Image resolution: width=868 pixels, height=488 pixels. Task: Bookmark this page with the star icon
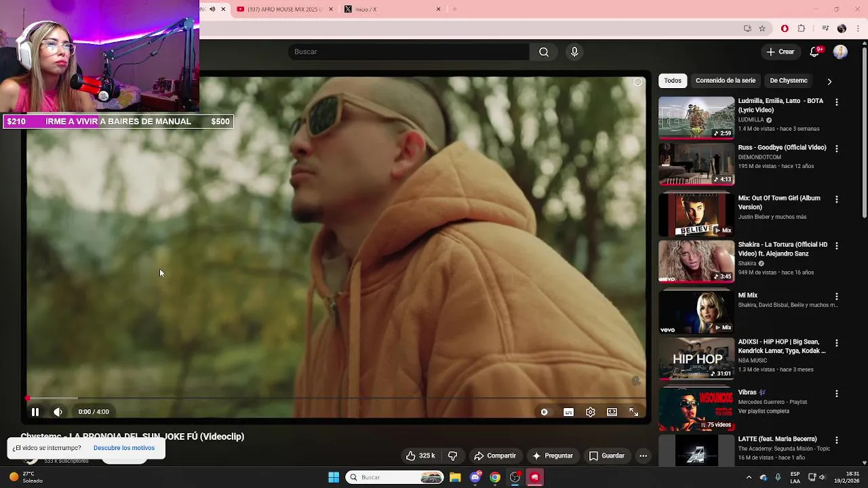click(762, 28)
